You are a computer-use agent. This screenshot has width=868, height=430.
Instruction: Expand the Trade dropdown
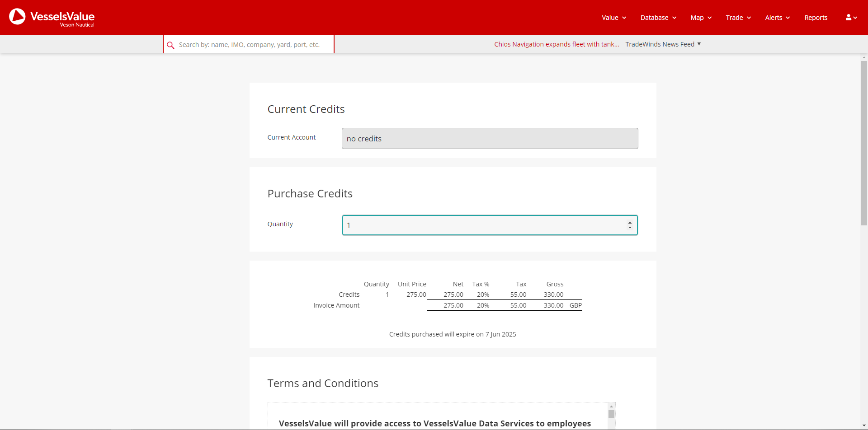737,17
